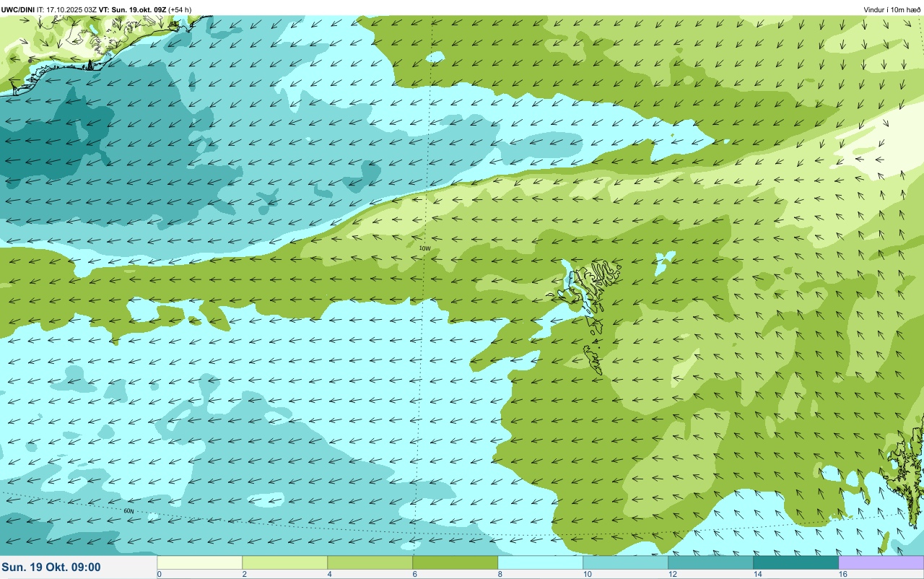Image resolution: width=924 pixels, height=579 pixels.
Task: Click the 2–4 light green legend swatch
Action: coord(284,562)
